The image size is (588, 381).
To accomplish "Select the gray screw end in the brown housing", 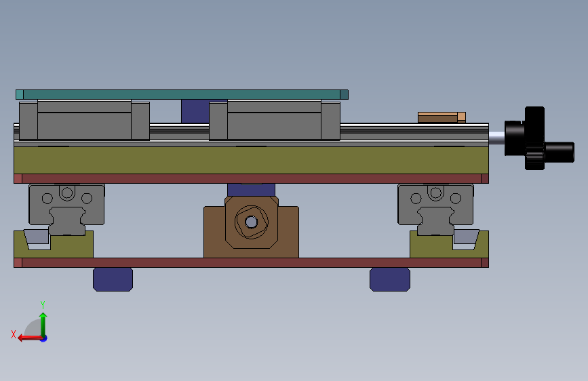I will pos(251,222).
